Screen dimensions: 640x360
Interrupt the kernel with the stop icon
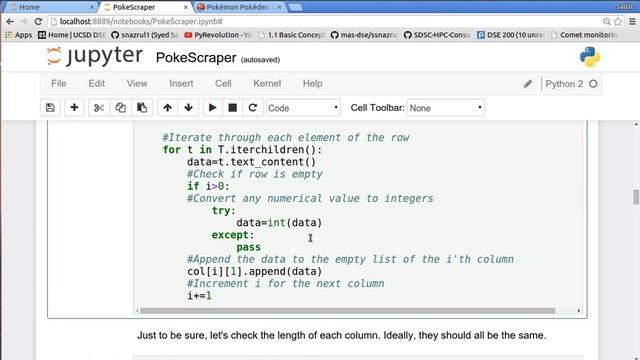[233, 108]
